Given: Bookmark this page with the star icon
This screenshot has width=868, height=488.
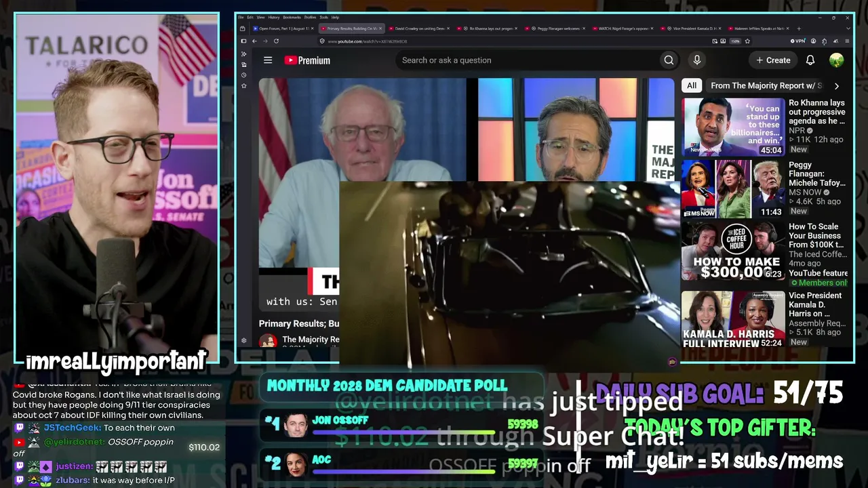Looking at the screenshot, I should tap(747, 41).
